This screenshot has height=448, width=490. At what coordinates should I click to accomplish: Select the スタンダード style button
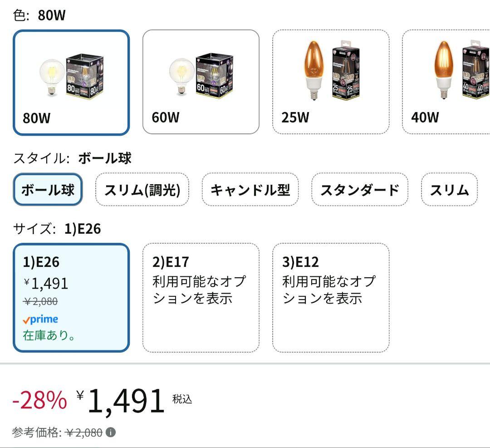point(360,190)
